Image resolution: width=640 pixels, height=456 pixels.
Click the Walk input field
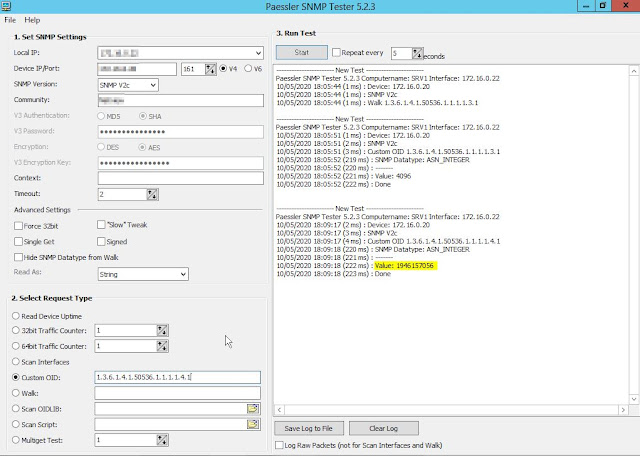177,393
